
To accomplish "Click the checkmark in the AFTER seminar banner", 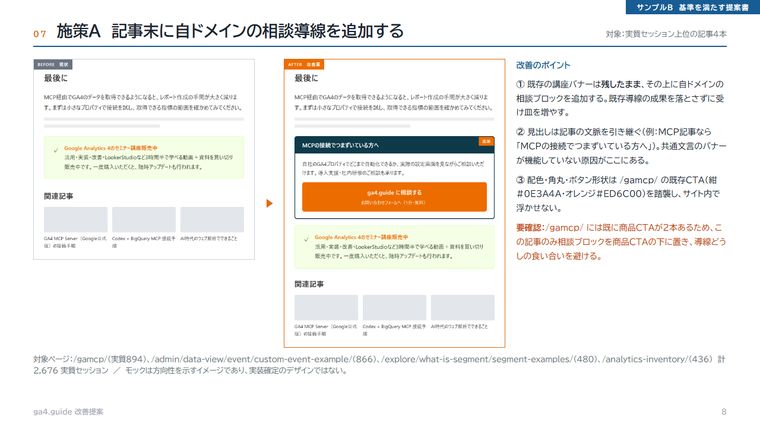I will click(x=306, y=239).
